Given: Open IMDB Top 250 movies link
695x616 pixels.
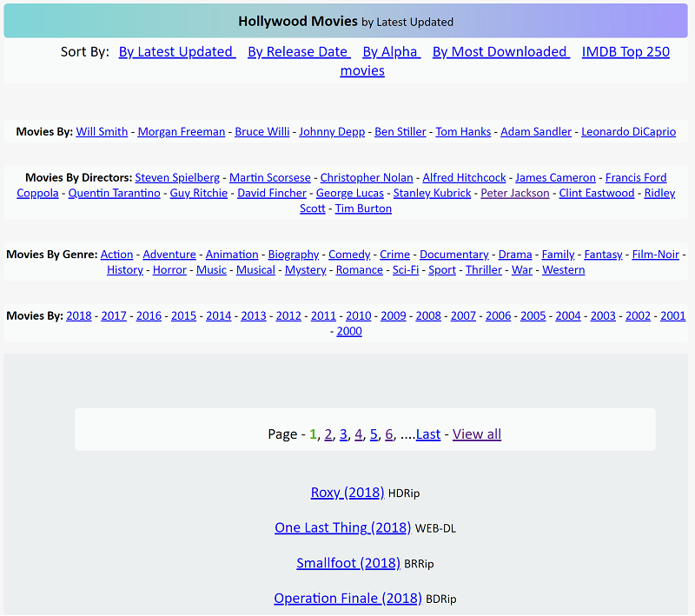Looking at the screenshot, I should pos(625,52).
